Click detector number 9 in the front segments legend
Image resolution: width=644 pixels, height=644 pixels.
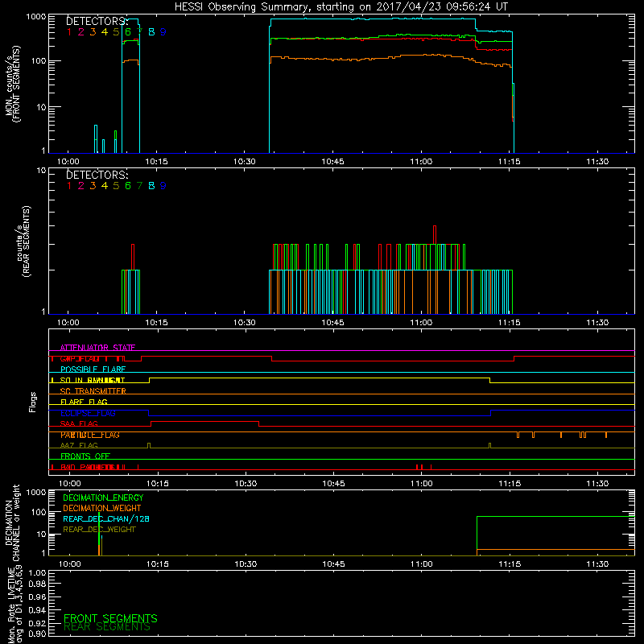click(163, 31)
